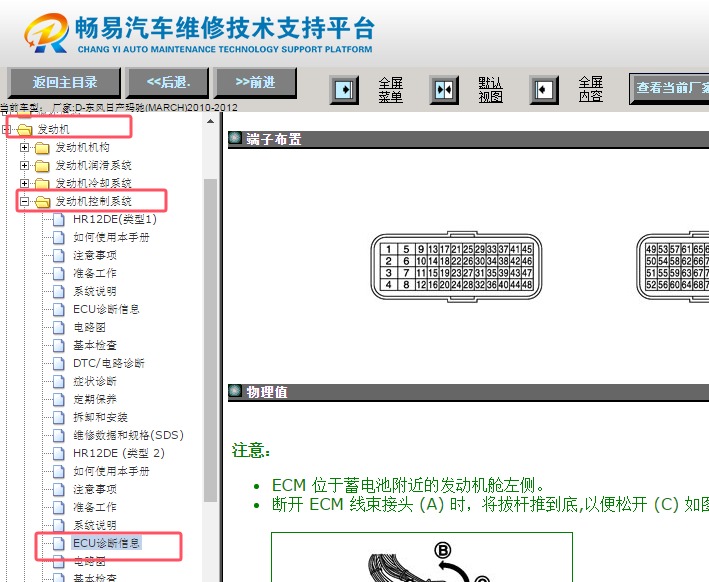
Task: Click the document icon beside DTC/电路诊断
Action: (x=59, y=363)
